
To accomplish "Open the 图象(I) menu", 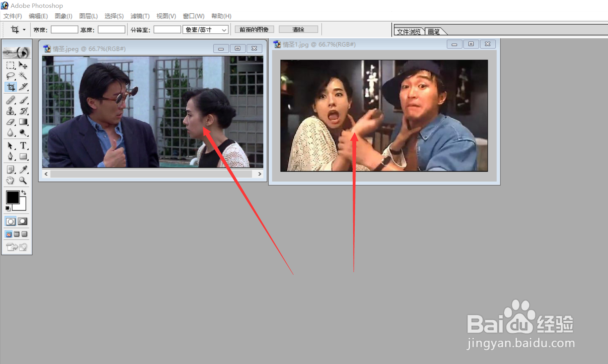I will click(63, 16).
